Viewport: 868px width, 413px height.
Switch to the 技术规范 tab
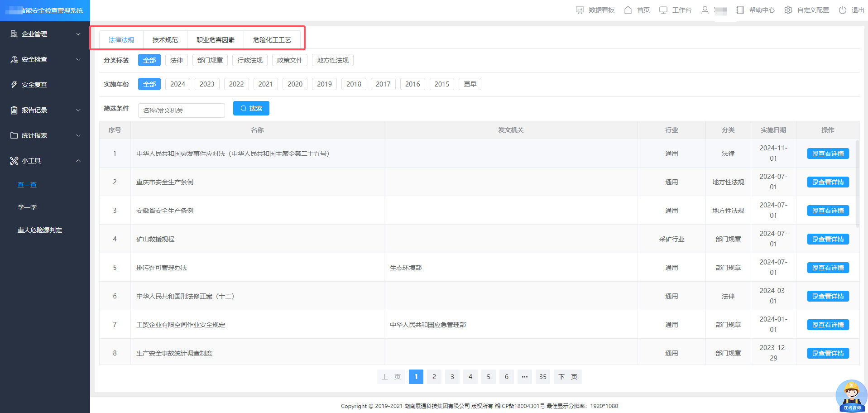tap(165, 40)
